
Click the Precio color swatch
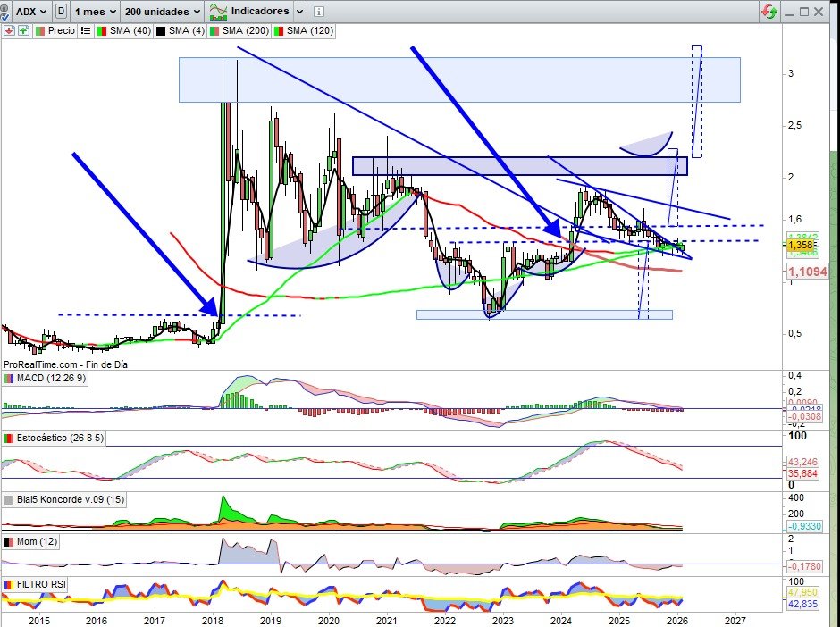pos(40,31)
